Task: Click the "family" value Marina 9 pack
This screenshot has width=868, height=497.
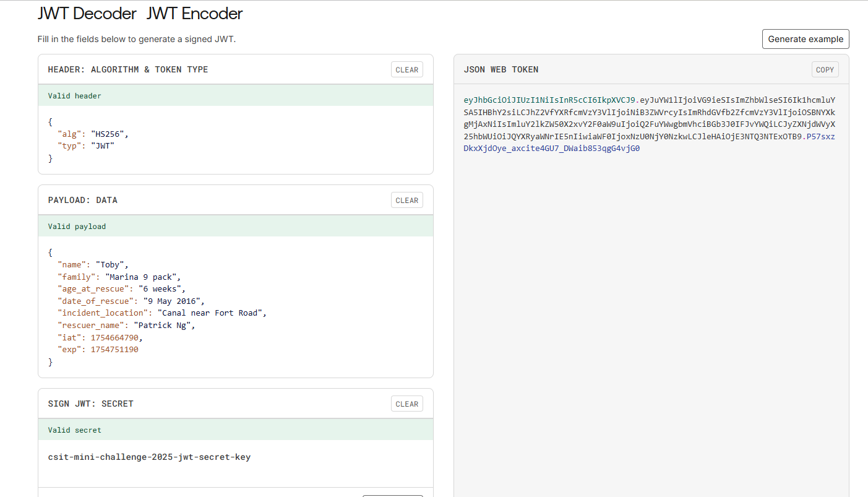Action: 142,277
